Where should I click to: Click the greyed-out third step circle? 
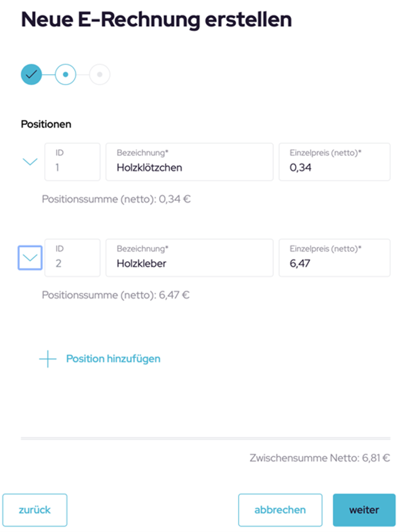pyautogui.click(x=100, y=75)
